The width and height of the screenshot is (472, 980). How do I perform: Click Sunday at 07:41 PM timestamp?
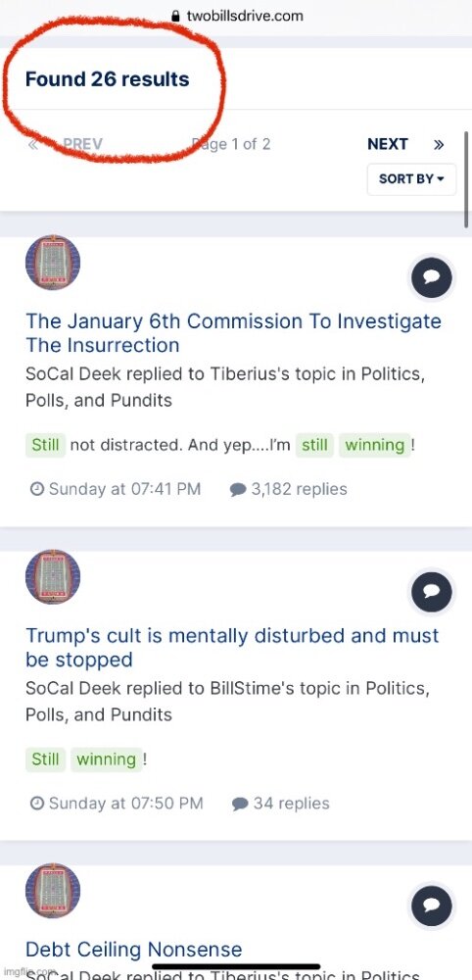[116, 489]
